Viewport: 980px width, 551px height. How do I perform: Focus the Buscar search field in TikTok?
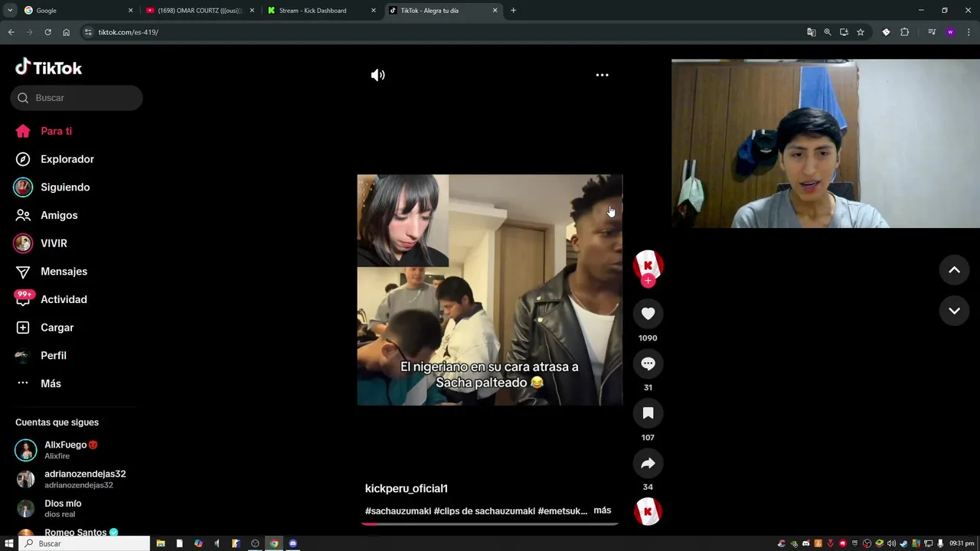77,98
